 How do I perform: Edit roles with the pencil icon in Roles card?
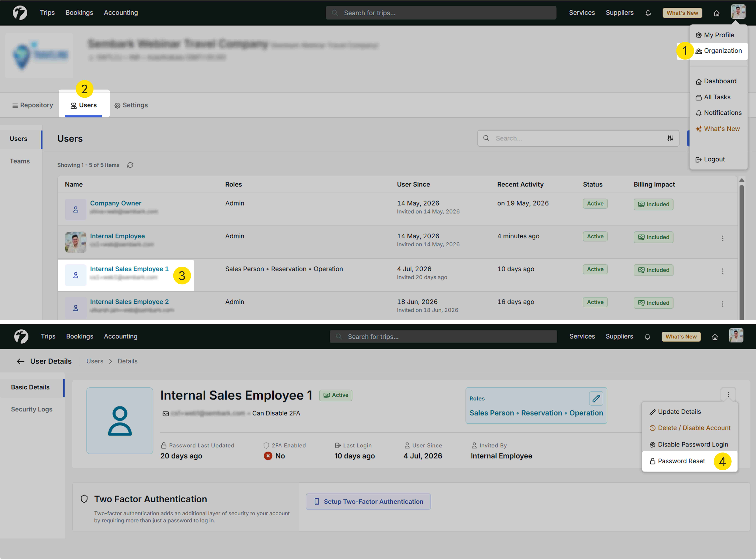point(596,399)
